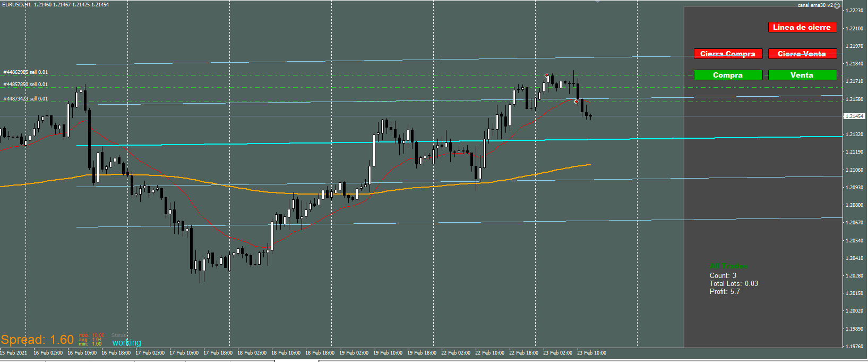868x362 pixels.
Task: Close sell positions with Cierra Venta
Action: 802,54
